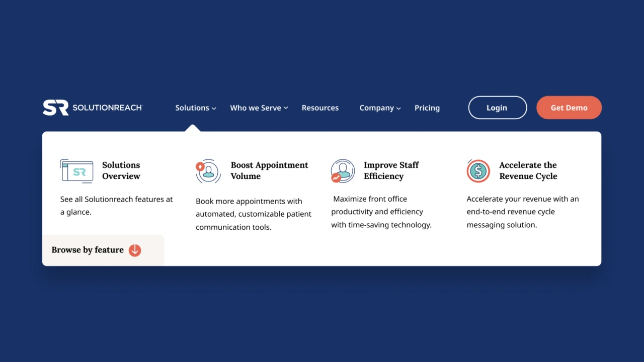Click the dollar sign Revenue Cycle icon

(478, 171)
